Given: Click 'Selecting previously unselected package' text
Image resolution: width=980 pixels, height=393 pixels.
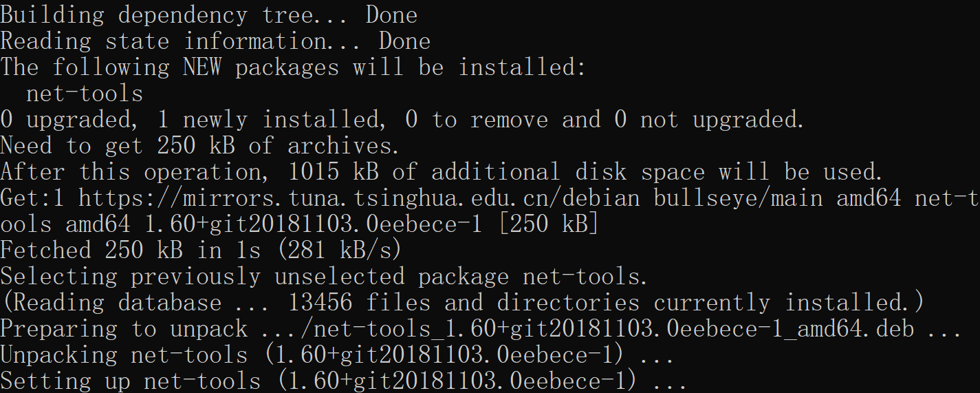Looking at the screenshot, I should click(254, 277).
